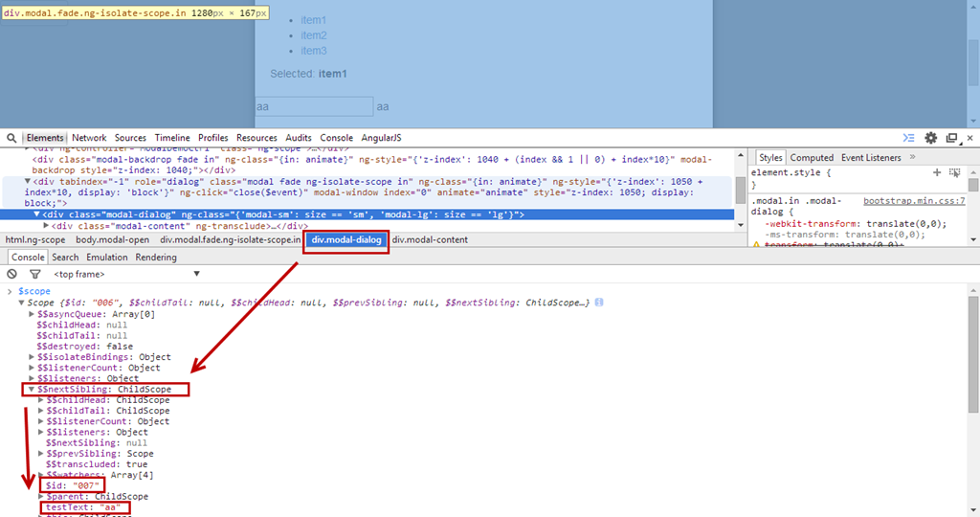The width and height of the screenshot is (980, 517).
Task: Switch to the Computed sidebar tab
Action: (812, 158)
